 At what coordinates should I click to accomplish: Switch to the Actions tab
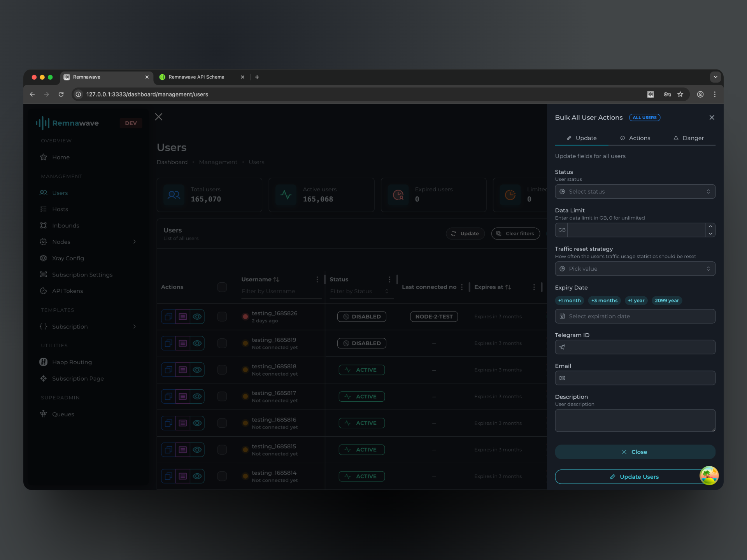pos(635,138)
